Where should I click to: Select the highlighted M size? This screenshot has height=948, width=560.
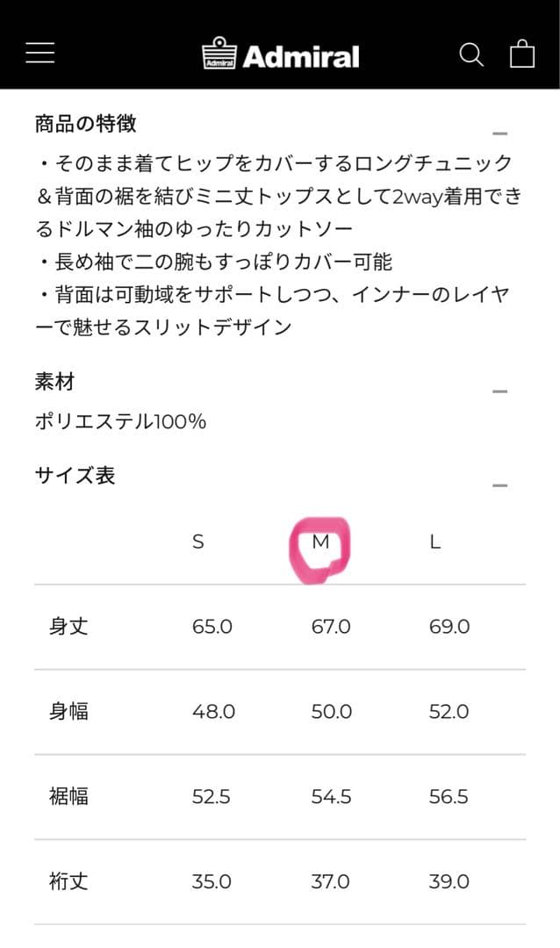point(319,542)
